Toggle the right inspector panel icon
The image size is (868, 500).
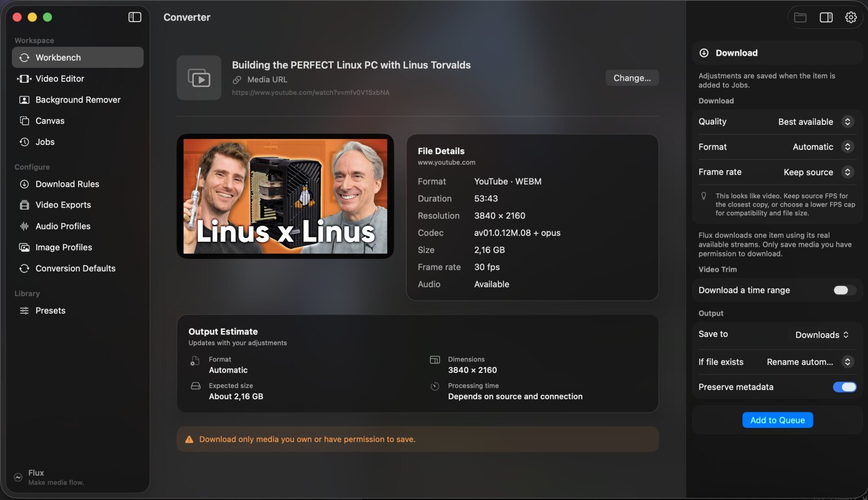click(x=826, y=17)
